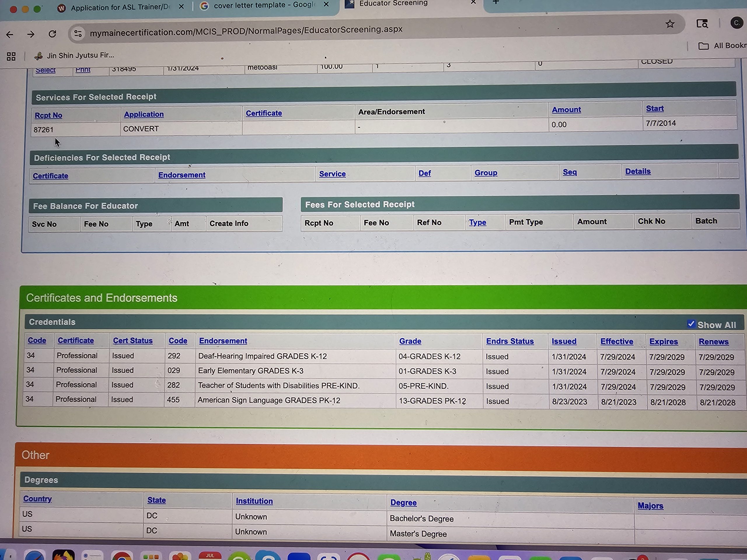The width and height of the screenshot is (747, 560).
Task: Toggle the Show All checkbox in Credentials
Action: coord(691,324)
